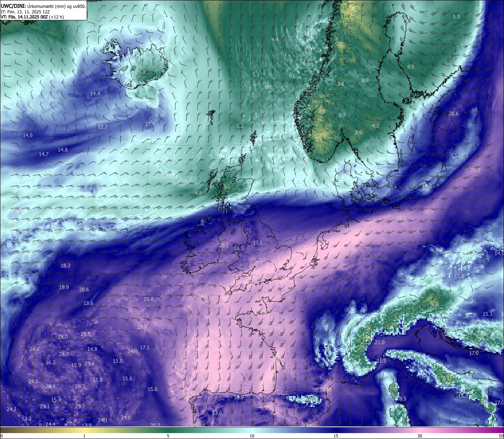Click the 8.1 value on the map
504x439 pixels.
pyautogui.click(x=268, y=87)
